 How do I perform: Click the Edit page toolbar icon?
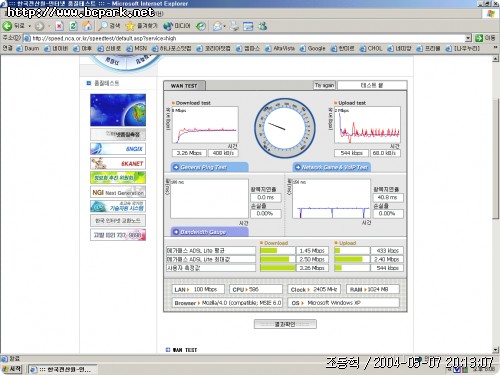coord(248,26)
